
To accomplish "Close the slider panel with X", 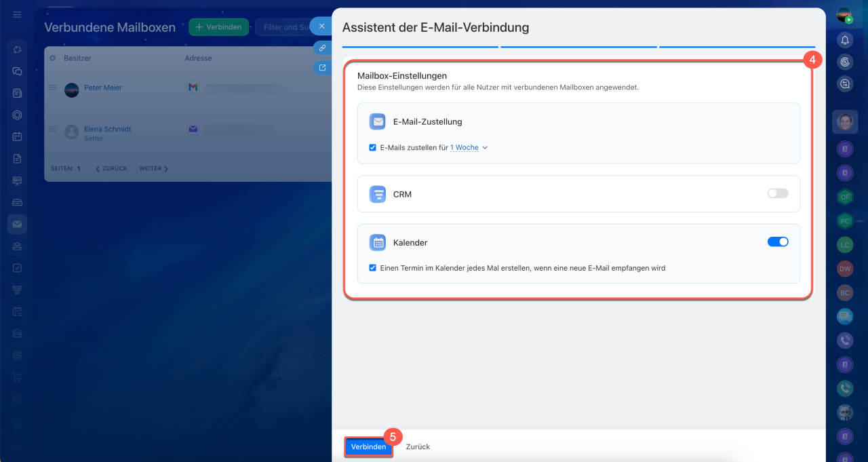I will [x=321, y=26].
